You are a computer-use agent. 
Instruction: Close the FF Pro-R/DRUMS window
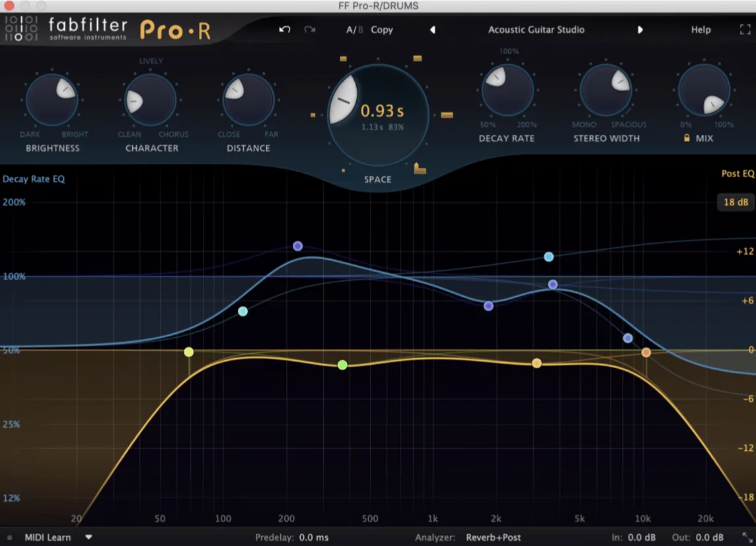tap(9, 6)
